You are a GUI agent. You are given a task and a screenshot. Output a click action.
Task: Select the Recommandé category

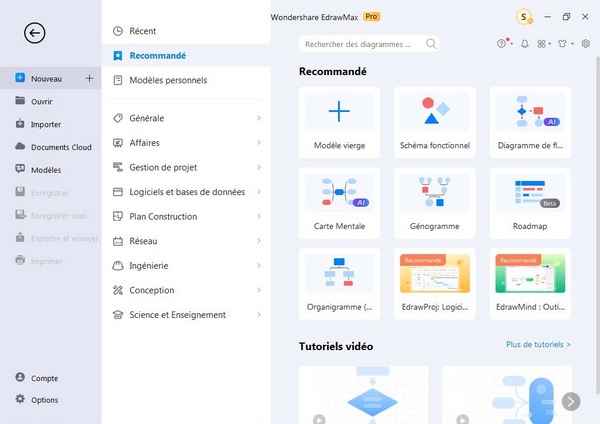[x=186, y=55]
